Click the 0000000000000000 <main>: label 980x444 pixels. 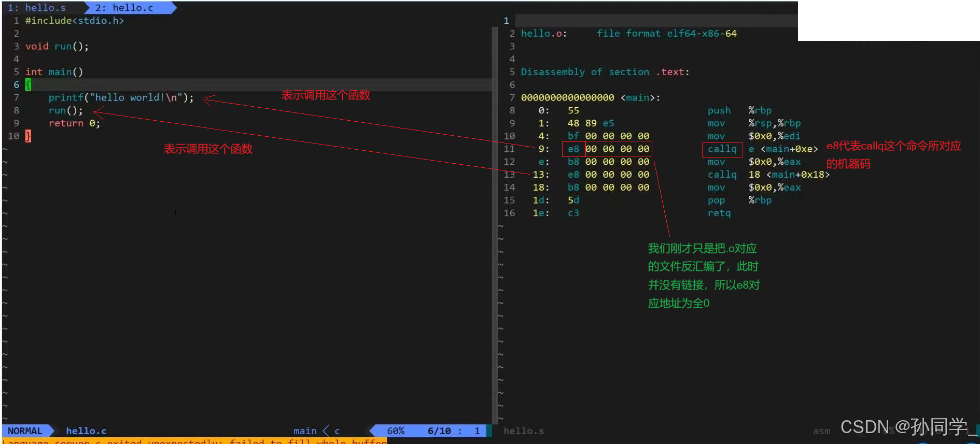pos(591,97)
